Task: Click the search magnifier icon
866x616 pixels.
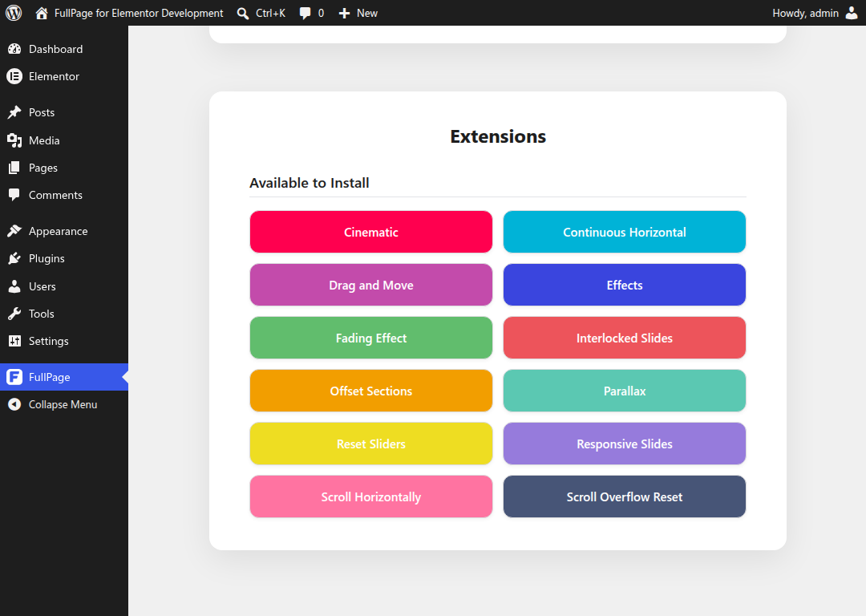Action: pos(242,14)
